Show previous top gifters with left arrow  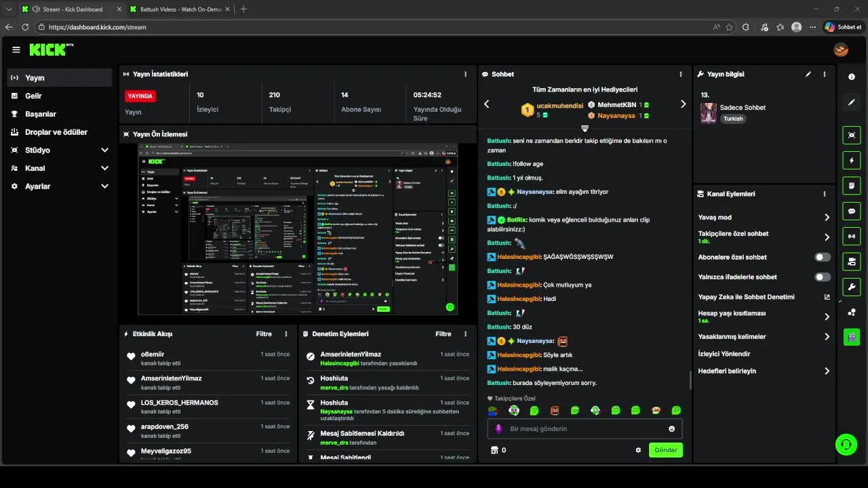tap(486, 104)
